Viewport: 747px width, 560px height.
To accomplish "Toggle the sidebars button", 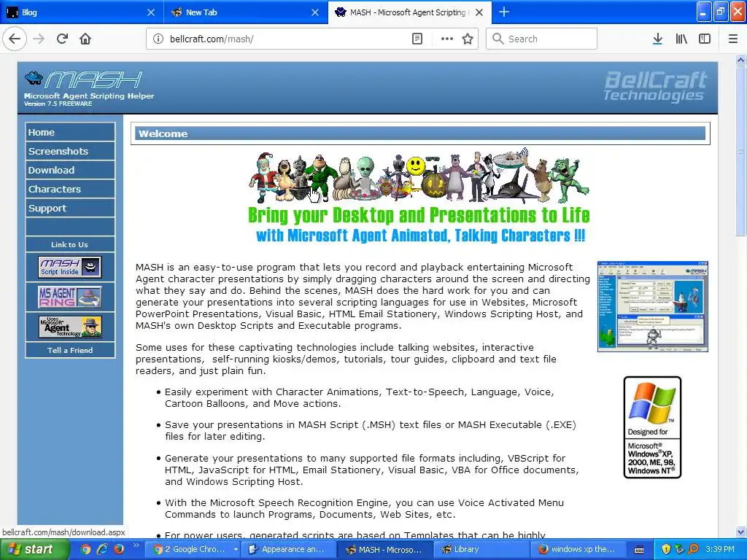I will (705, 39).
